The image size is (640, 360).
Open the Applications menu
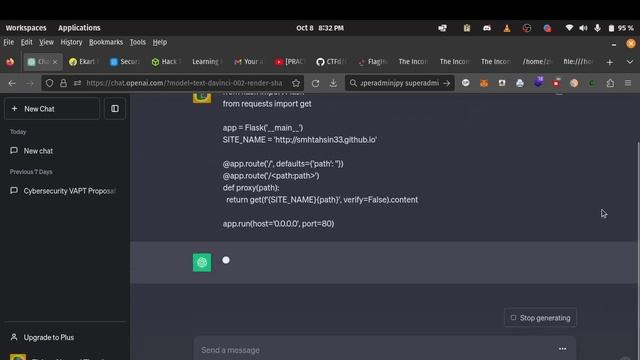pyautogui.click(x=79, y=28)
